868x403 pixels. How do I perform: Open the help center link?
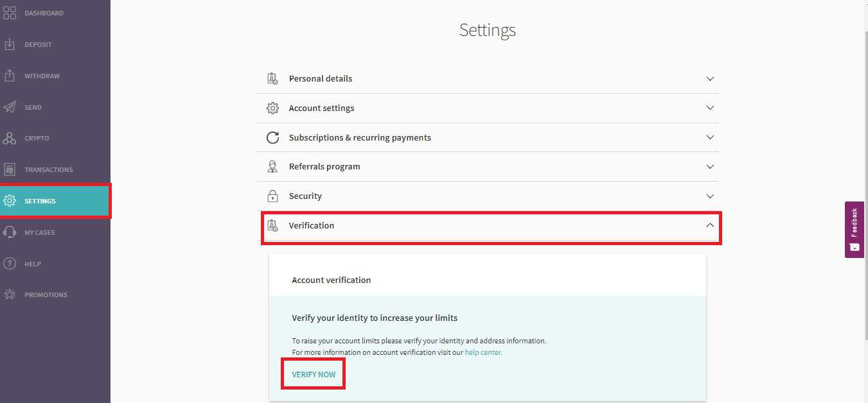(x=483, y=352)
